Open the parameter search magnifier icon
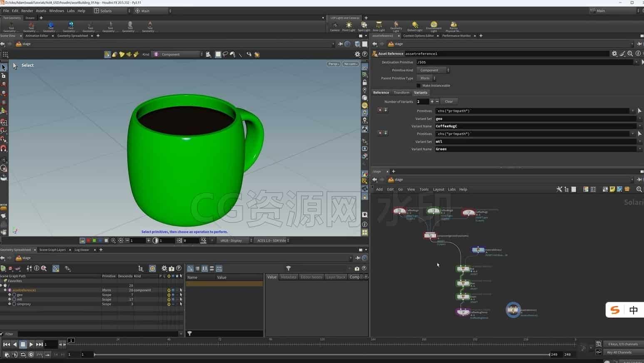 pyautogui.click(x=630, y=54)
